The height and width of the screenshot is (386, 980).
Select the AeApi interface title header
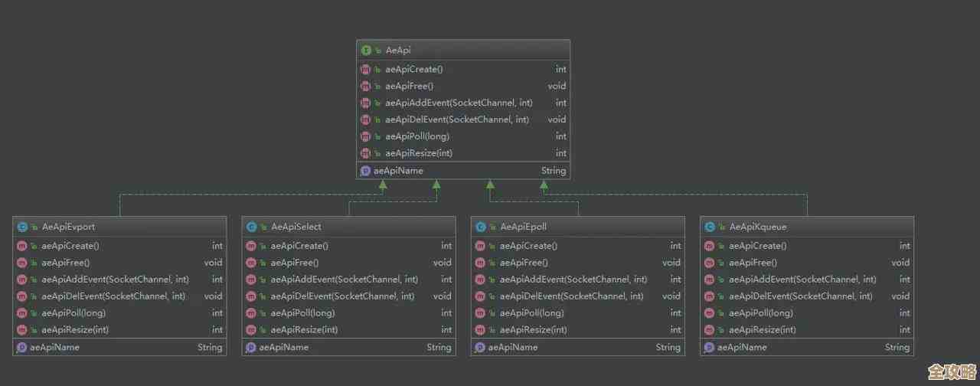click(x=399, y=51)
